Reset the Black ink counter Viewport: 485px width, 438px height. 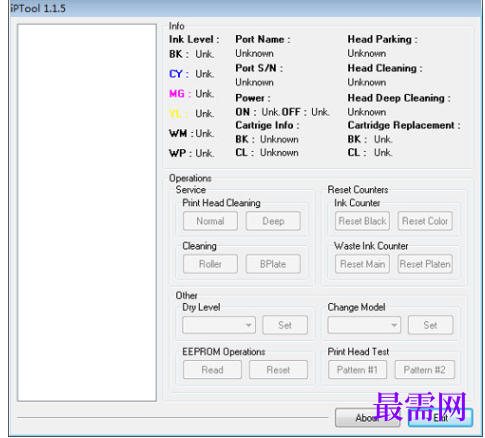click(362, 221)
